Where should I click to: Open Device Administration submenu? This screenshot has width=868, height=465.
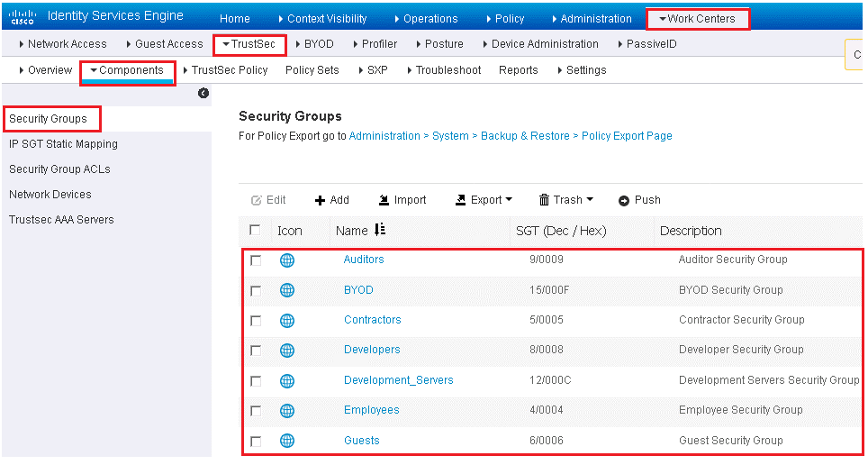[540, 44]
